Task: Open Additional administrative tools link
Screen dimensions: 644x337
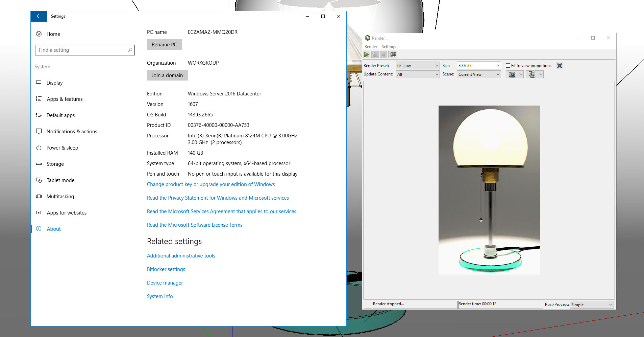Action: click(181, 256)
